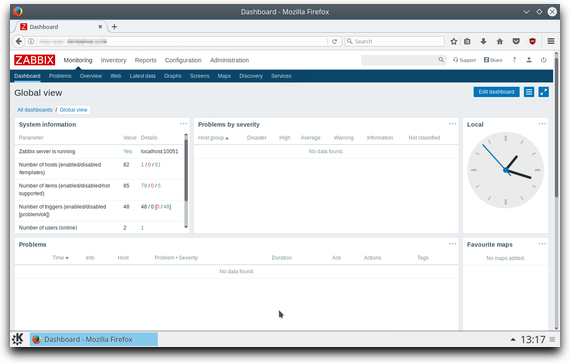Click the Edit dashboard button
The width and height of the screenshot is (570, 363).
(x=496, y=92)
